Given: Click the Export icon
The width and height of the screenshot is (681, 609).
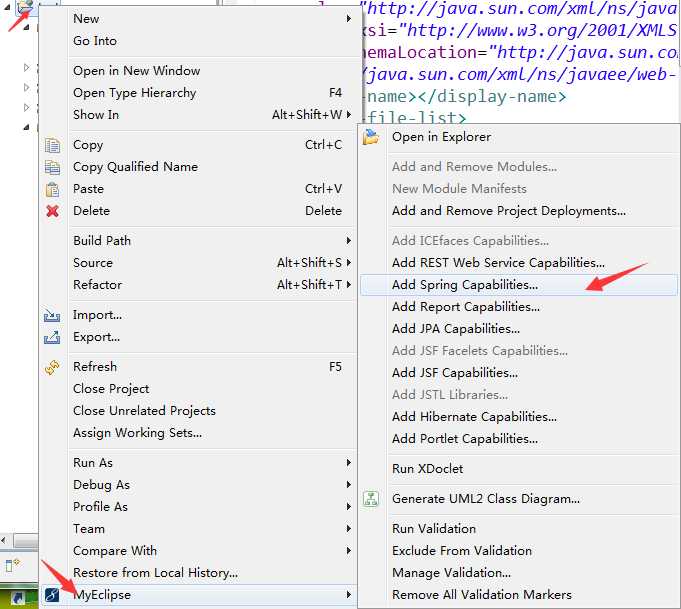Looking at the screenshot, I should [52, 337].
